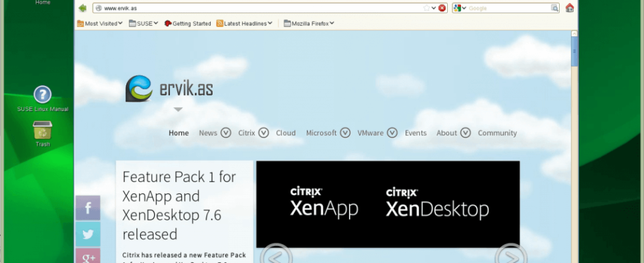Share on Google Plus side button

tap(88, 256)
